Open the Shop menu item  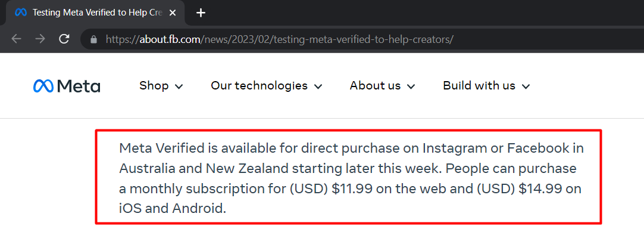pyautogui.click(x=154, y=86)
